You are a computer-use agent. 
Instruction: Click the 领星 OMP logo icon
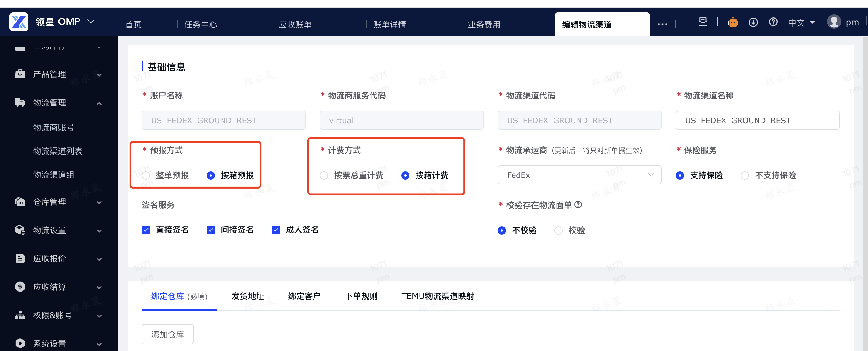[19, 22]
